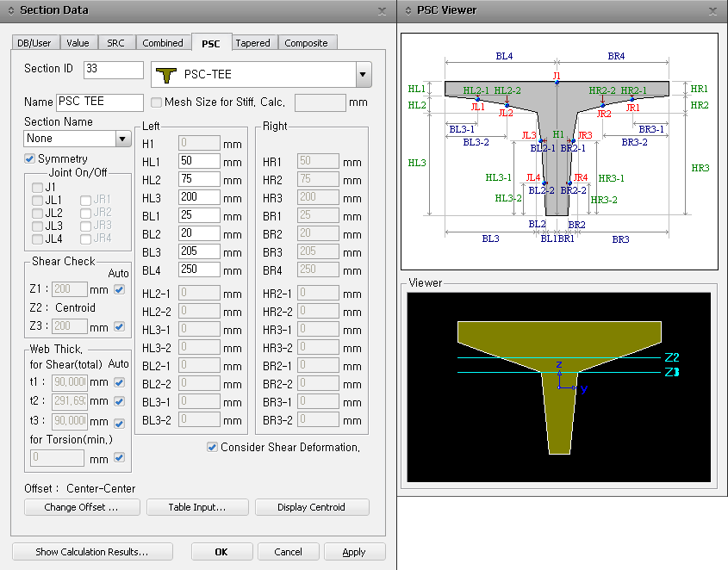Toggle Consider Shear Deformation checkbox
The image size is (728, 570).
tap(212, 447)
